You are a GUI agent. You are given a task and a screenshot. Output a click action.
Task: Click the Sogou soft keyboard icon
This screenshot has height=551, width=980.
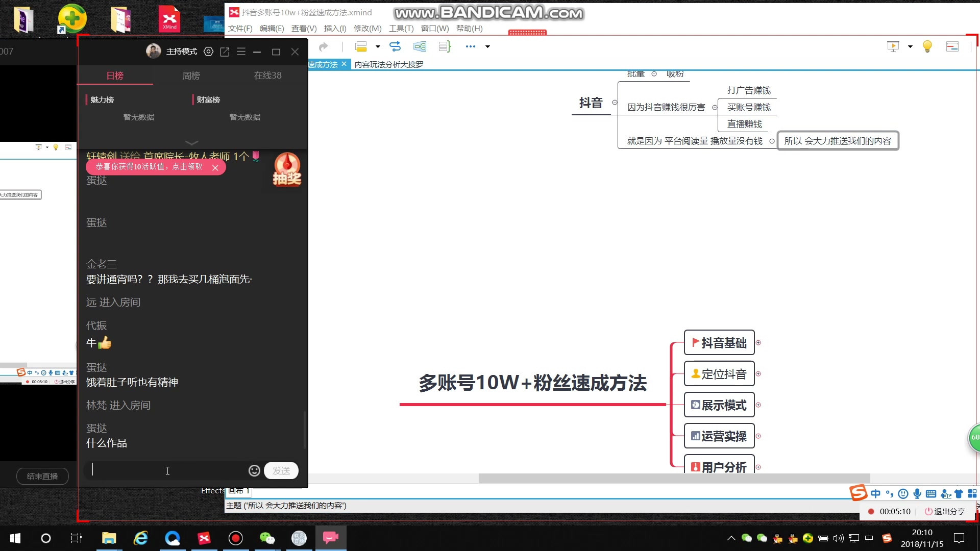click(931, 494)
